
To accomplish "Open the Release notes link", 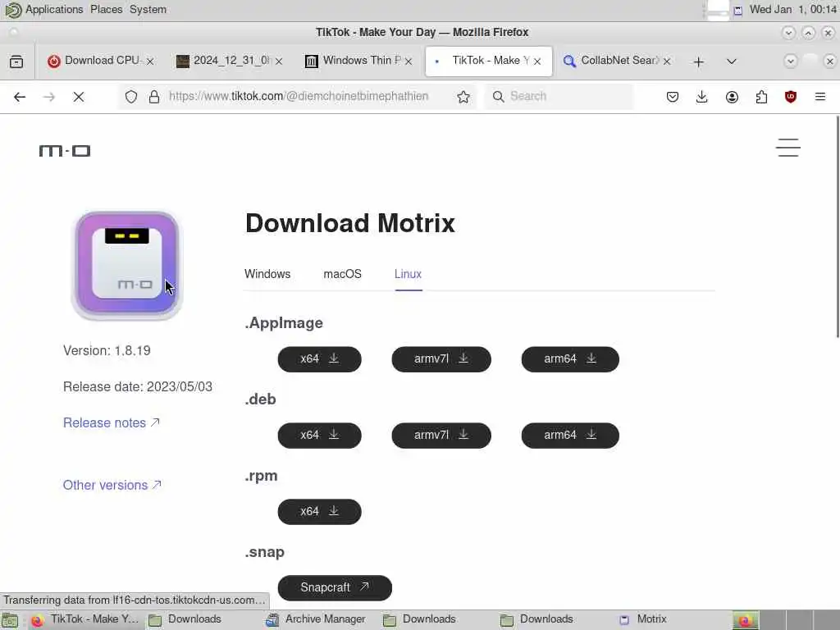I will point(112,422).
